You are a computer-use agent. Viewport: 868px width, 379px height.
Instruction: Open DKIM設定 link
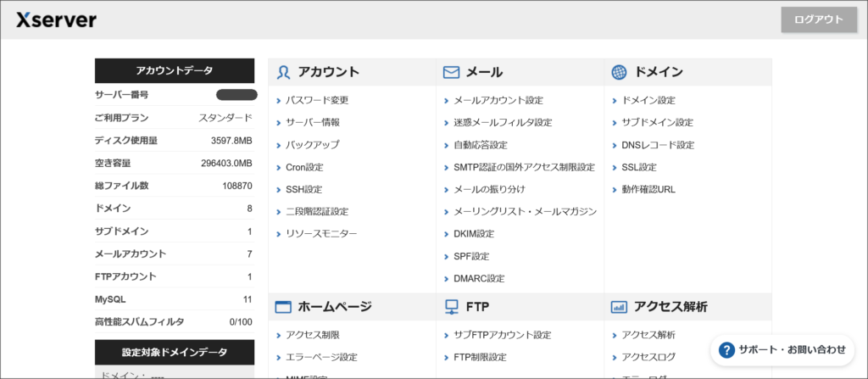pos(474,234)
